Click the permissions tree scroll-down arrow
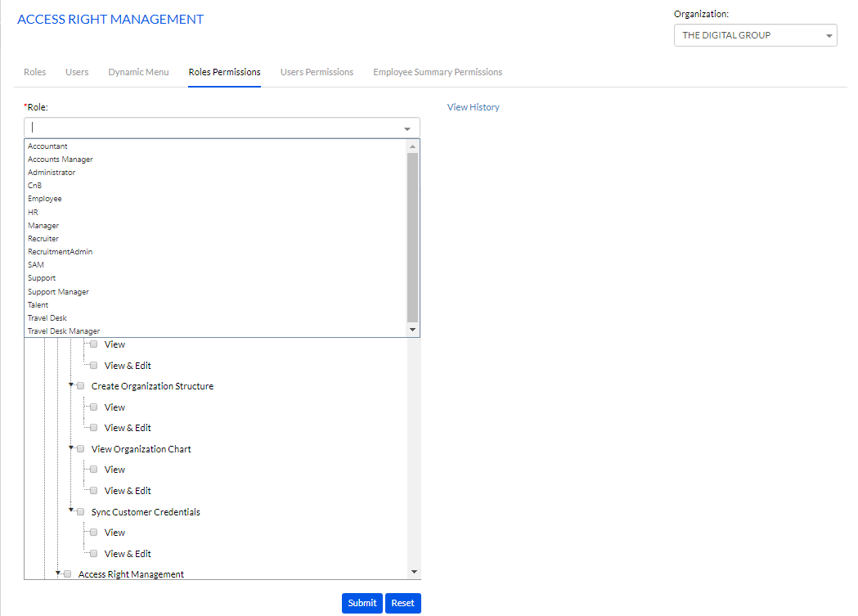 pos(414,572)
